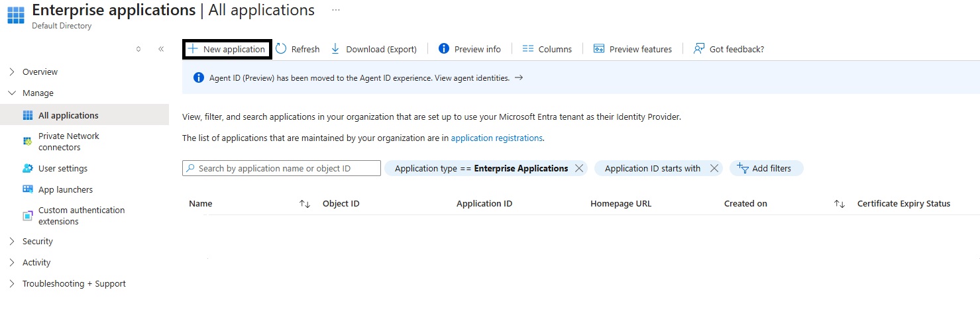Open the Columns chooser
Image resolution: width=980 pixels, height=327 pixels.
547,49
